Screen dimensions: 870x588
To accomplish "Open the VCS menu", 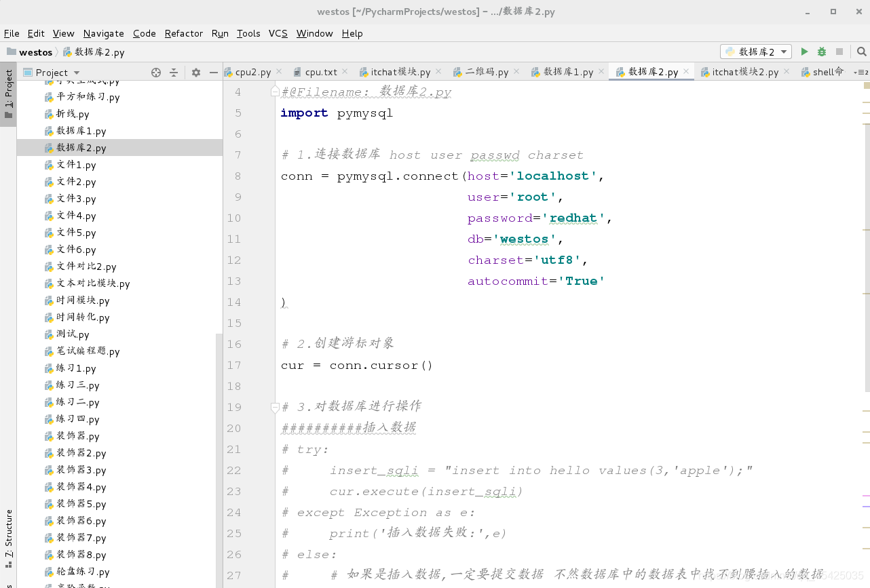I will tap(278, 33).
